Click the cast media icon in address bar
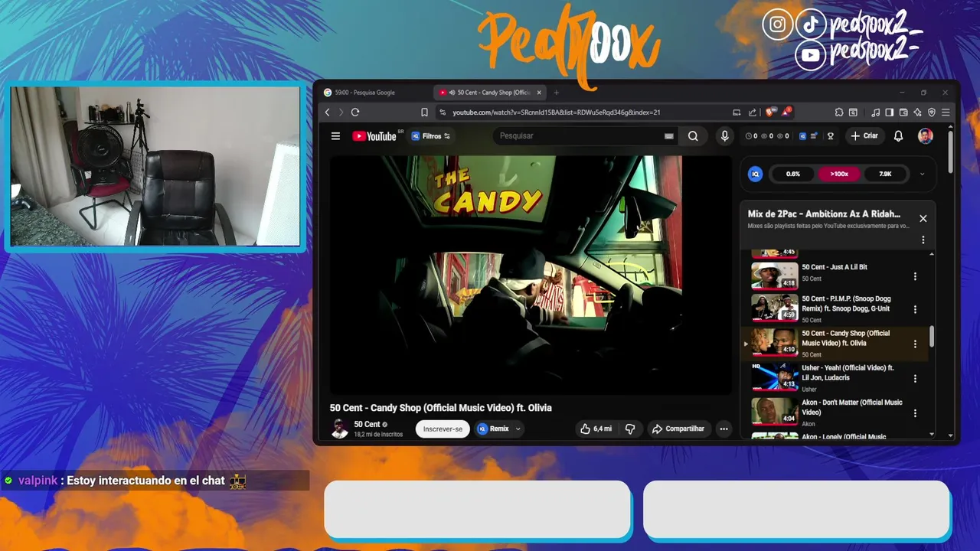This screenshot has width=980, height=551. pos(737,112)
